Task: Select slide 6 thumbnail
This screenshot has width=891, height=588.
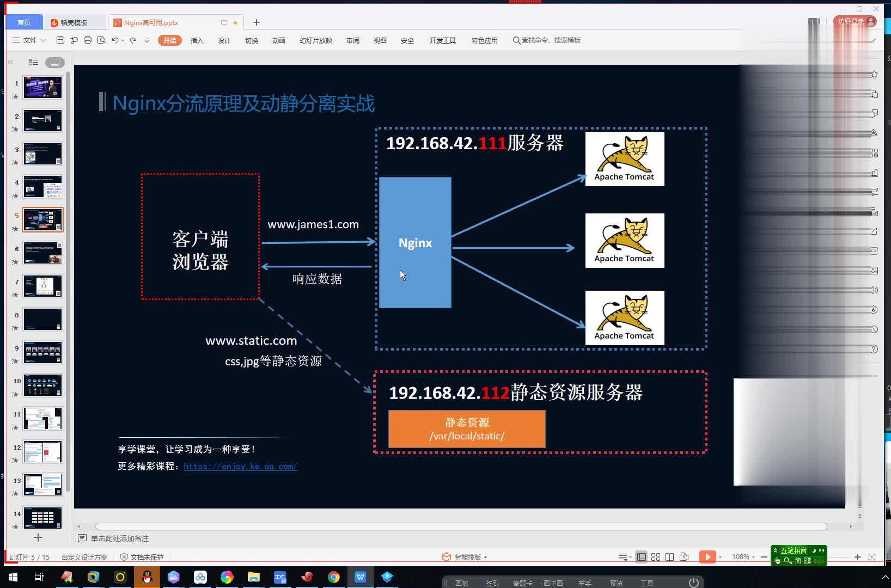Action: (42, 253)
